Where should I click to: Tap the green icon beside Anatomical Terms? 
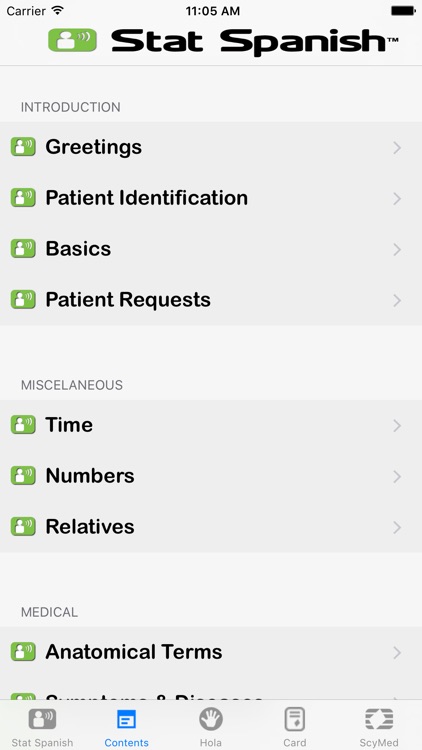click(23, 652)
